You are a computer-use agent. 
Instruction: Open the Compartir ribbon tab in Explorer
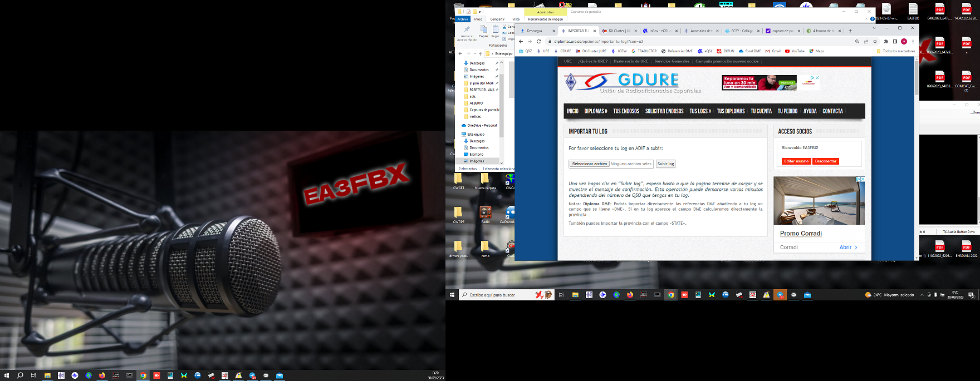click(x=497, y=19)
